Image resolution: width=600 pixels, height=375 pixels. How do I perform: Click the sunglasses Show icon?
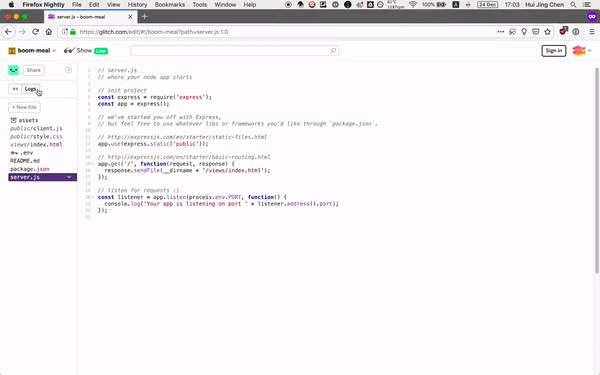pos(69,51)
